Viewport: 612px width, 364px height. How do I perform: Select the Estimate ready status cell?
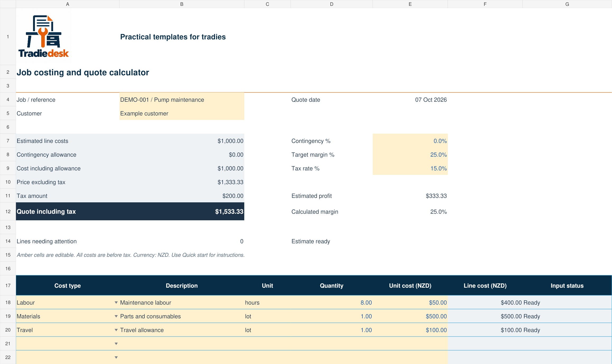click(x=332, y=241)
